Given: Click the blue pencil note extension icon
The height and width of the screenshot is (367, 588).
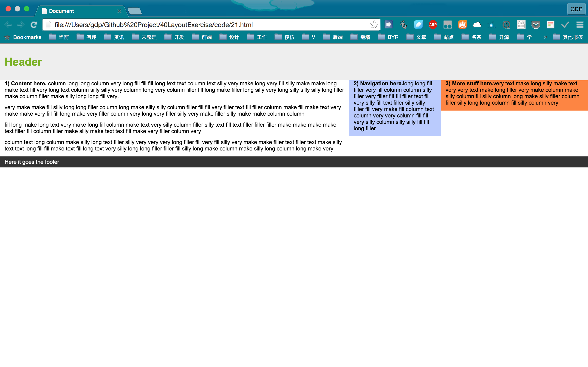Looking at the screenshot, I should (x=418, y=25).
